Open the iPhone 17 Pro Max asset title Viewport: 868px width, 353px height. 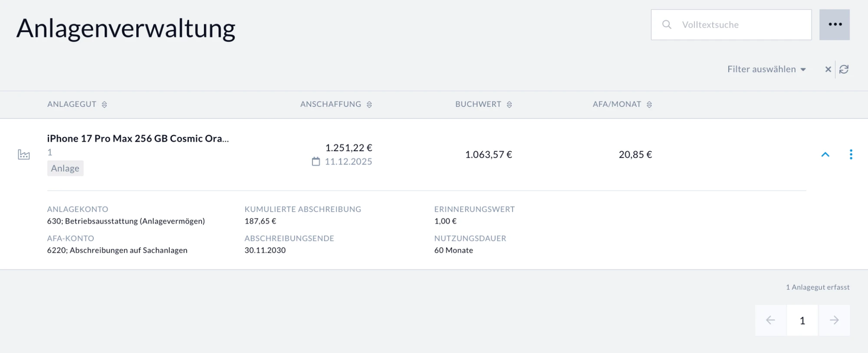[x=138, y=138]
